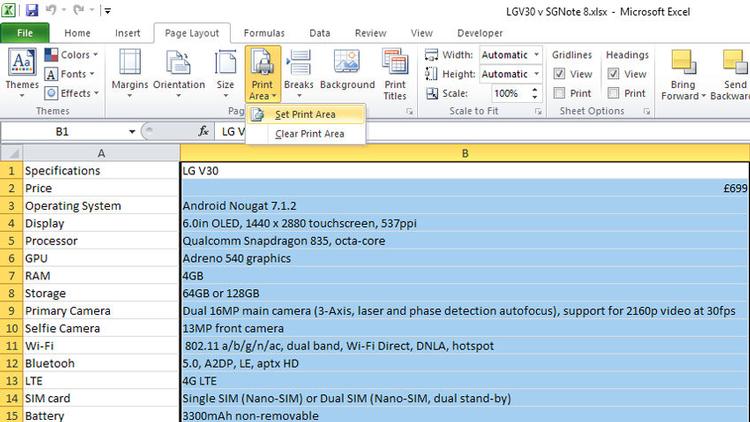Screen dimensions: 750x422
Task: Open the Name Box dropdown arrow
Action: coord(132,132)
